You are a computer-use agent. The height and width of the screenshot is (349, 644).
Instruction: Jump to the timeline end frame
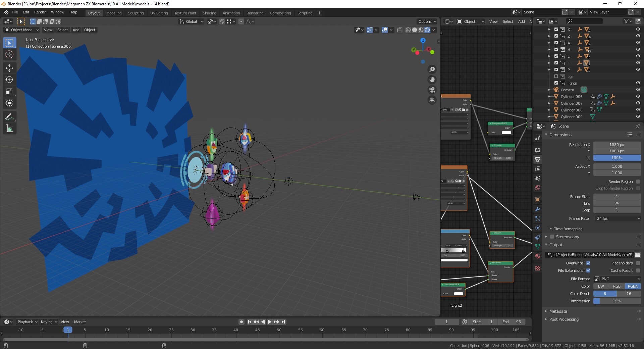pos(283,322)
